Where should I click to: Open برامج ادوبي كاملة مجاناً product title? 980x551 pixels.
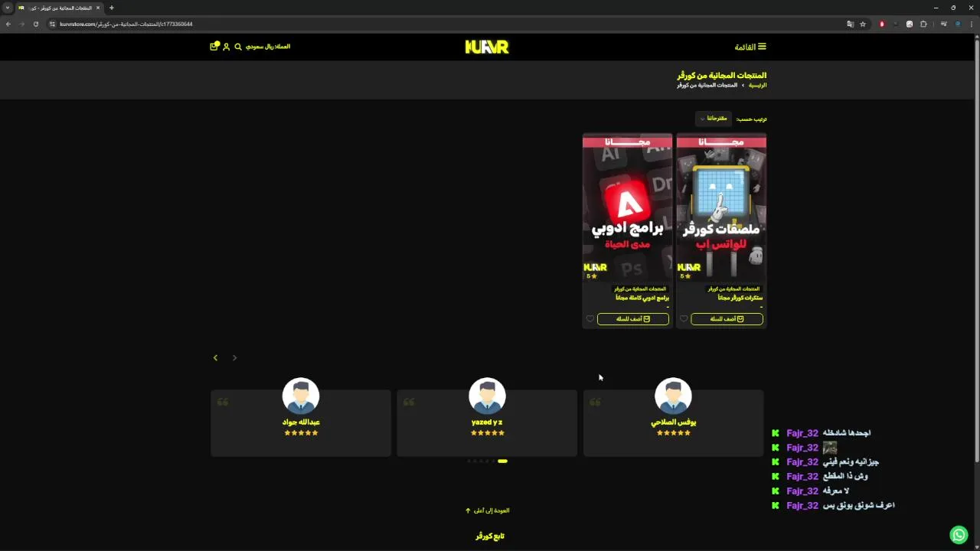point(642,298)
